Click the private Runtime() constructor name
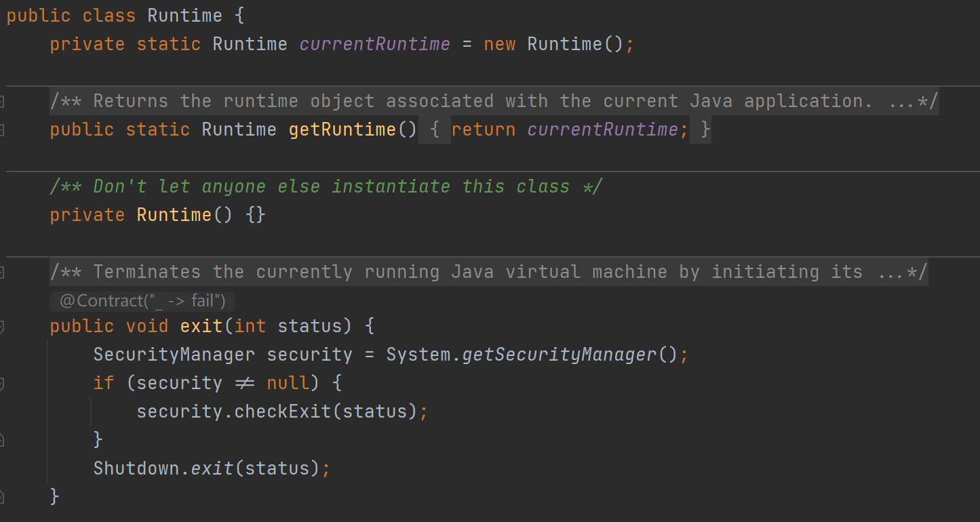Image resolution: width=980 pixels, height=522 pixels. pyautogui.click(x=174, y=215)
